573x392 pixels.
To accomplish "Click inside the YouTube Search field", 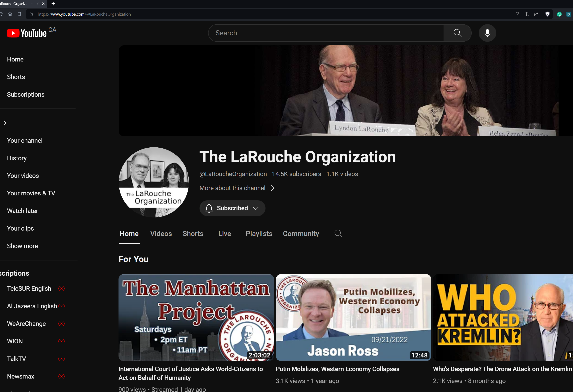I will [x=326, y=33].
